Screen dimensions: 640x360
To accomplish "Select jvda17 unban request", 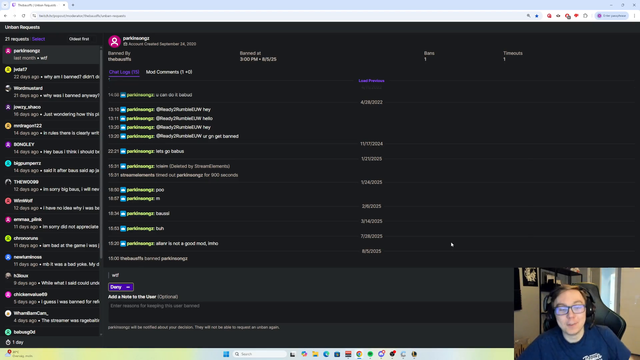I will pos(51,73).
